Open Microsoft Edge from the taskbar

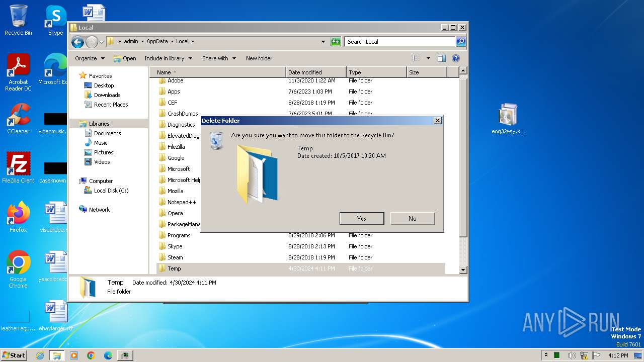(108, 355)
